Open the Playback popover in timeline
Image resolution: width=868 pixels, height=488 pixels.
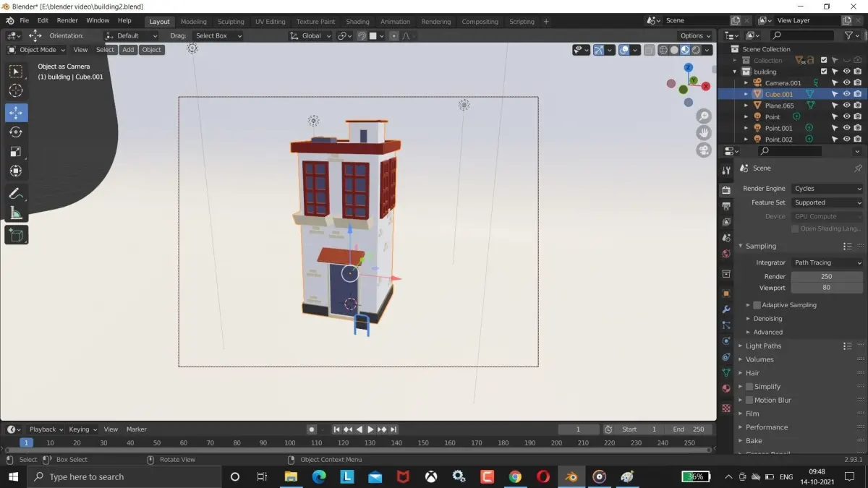(x=46, y=429)
